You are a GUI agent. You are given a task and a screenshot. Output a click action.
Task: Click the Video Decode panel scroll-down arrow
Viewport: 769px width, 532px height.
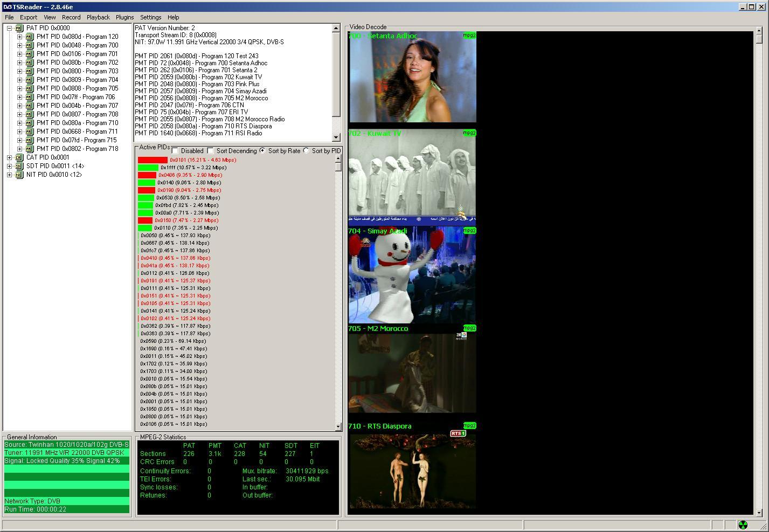pyautogui.click(x=759, y=512)
